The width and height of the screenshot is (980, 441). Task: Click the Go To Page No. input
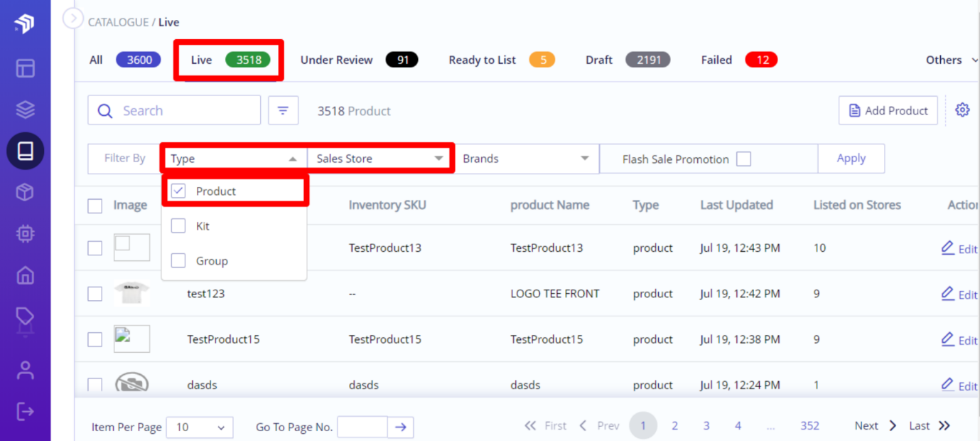(362, 427)
